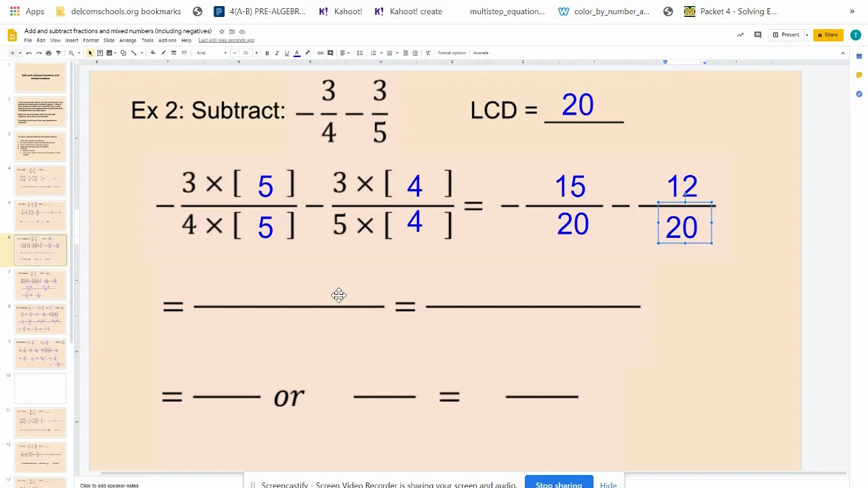
Task: Select the text box tool
Action: coord(100,53)
